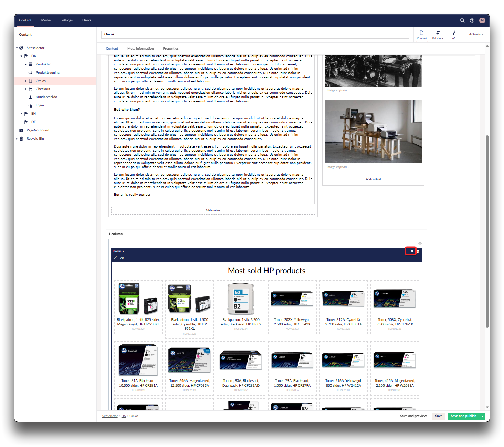Delete the Products block via trash icon
Image resolution: width=504 pixels, height=447 pixels.
tap(418, 251)
